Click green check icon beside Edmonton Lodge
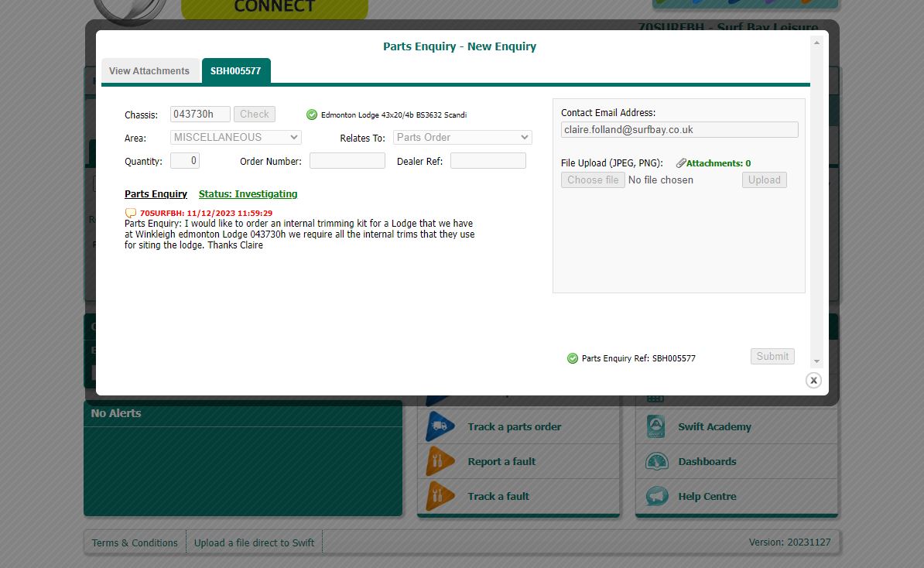Screen dimensions: 924x568 pyautogui.click(x=312, y=115)
